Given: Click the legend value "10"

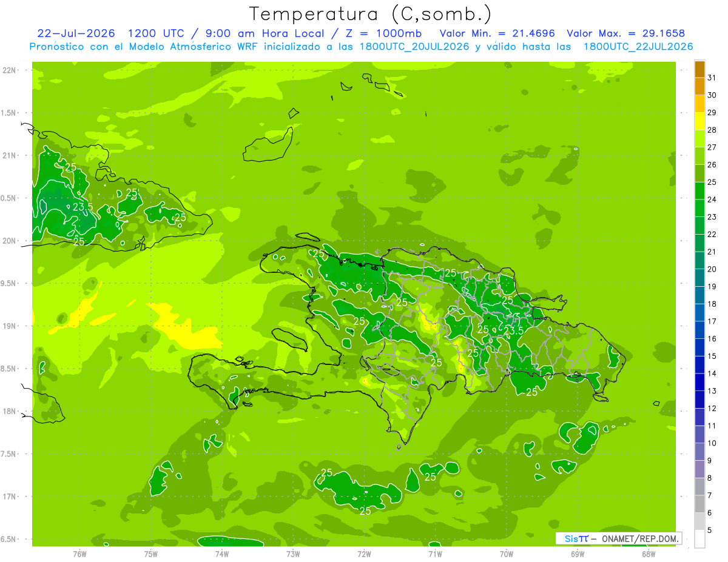Looking at the screenshot, I should click(712, 443).
